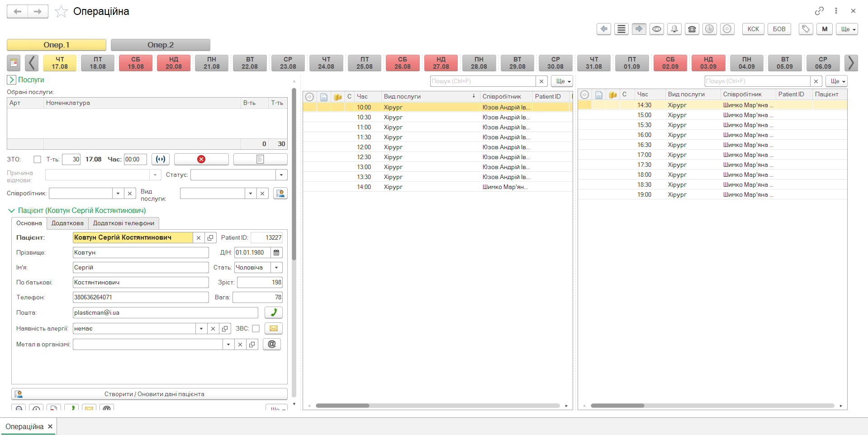
Task: Open the Додаткові телефони tab
Action: click(123, 223)
